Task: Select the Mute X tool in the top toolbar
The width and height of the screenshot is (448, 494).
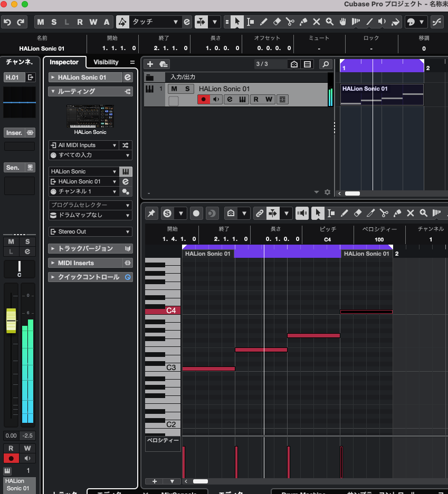Action: (x=317, y=22)
